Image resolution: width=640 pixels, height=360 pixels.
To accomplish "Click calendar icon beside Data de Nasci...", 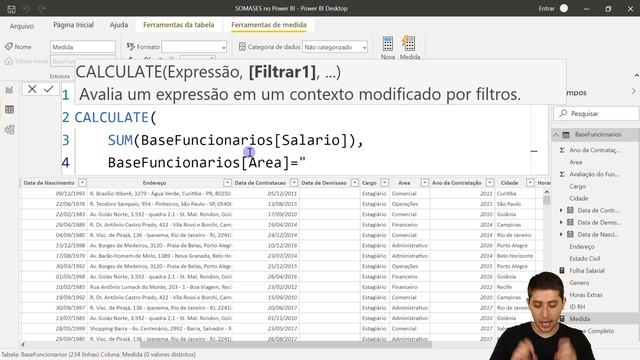I will coord(570,235).
